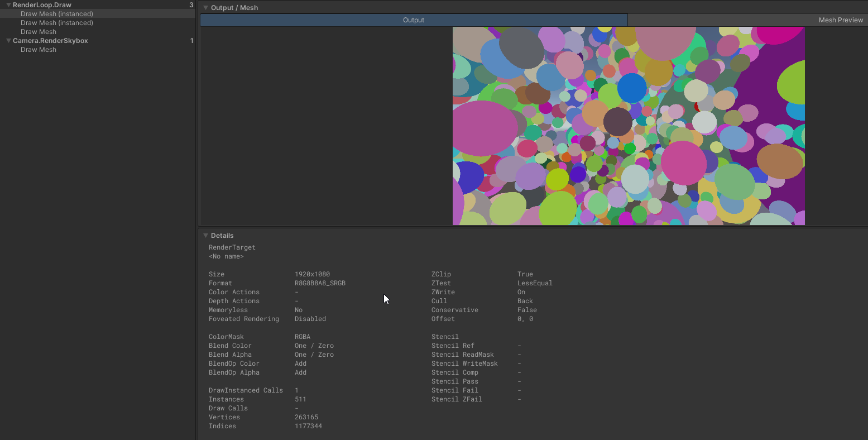Click the Stencil ZFail label
Screen dimensions: 868x440
click(x=457, y=399)
